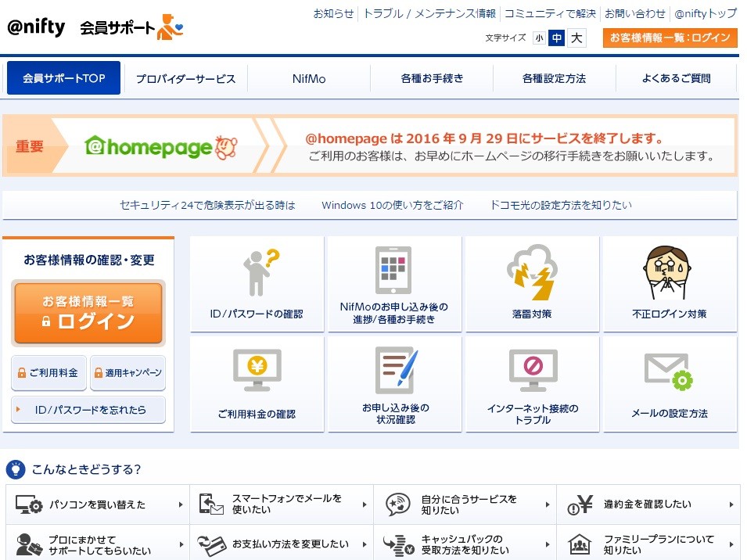Set font size to medium (中)
The image size is (747, 560).
pyautogui.click(x=556, y=38)
